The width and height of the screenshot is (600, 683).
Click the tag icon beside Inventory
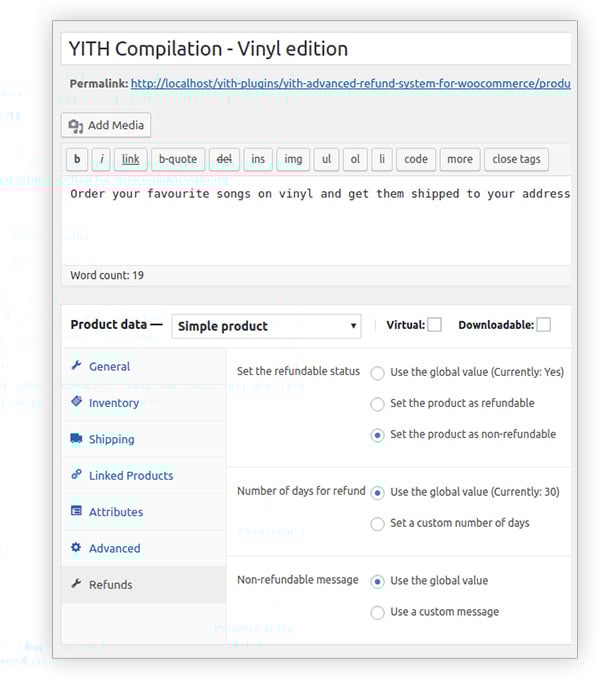tap(76, 402)
